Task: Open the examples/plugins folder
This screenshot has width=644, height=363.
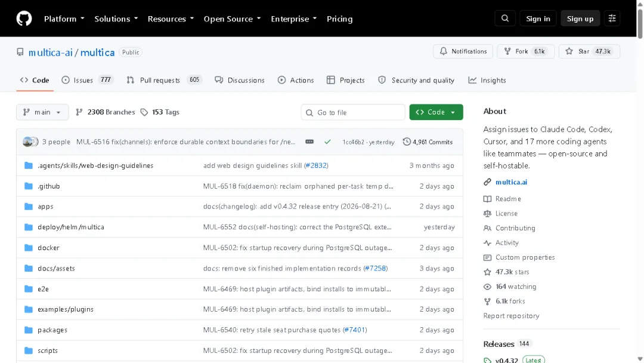Action: coord(66,309)
